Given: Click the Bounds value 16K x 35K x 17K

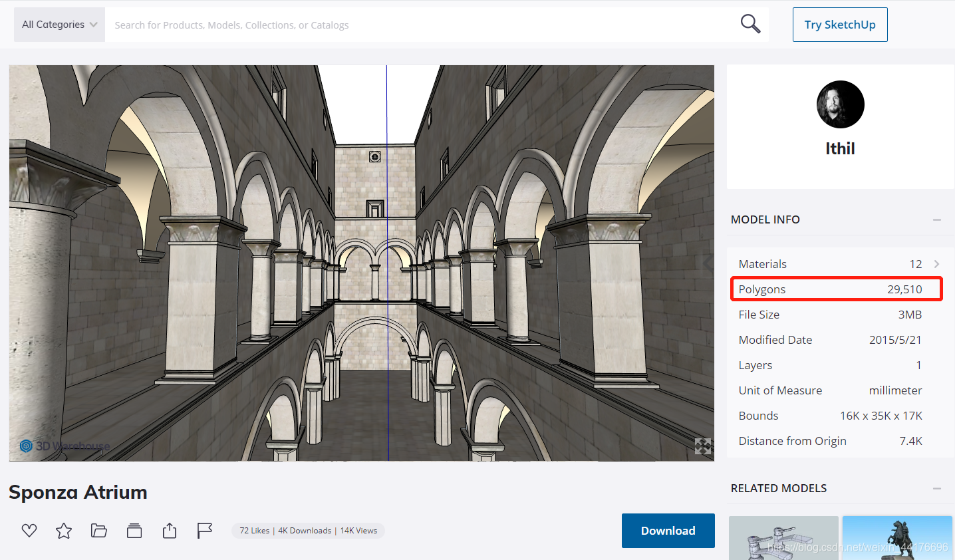Looking at the screenshot, I should pyautogui.click(x=881, y=416).
